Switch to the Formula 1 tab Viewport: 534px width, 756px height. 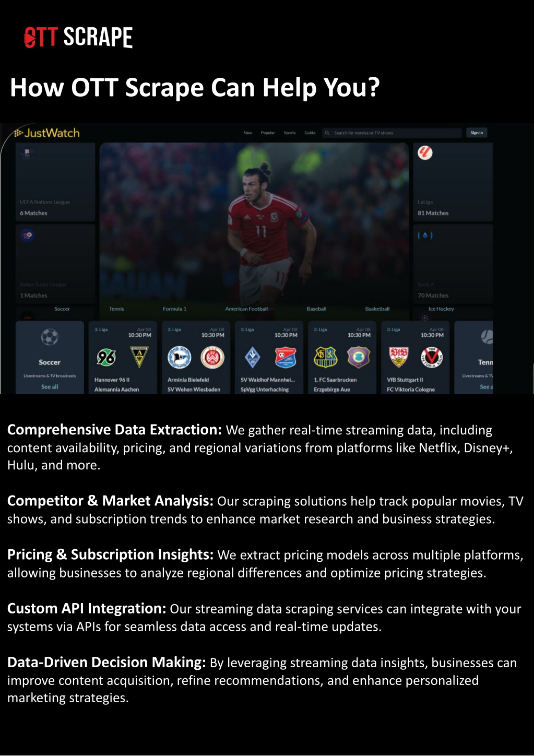(x=174, y=309)
